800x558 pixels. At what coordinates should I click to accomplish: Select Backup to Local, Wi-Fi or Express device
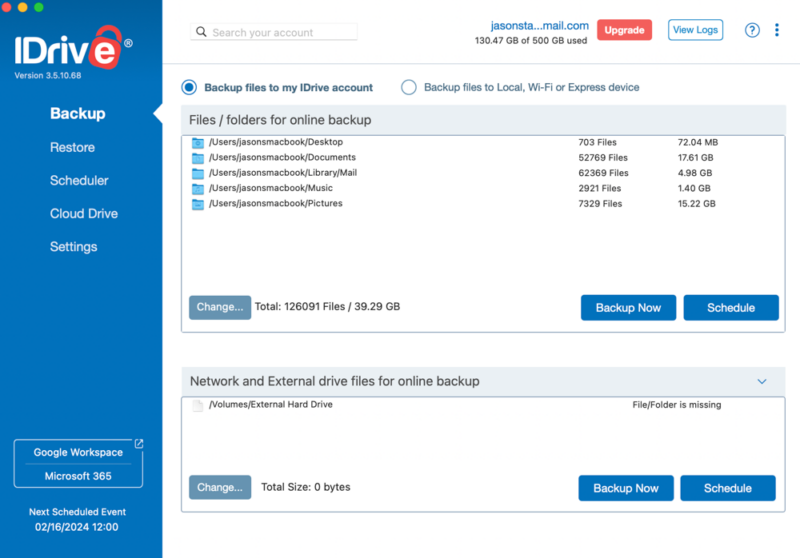pyautogui.click(x=409, y=87)
